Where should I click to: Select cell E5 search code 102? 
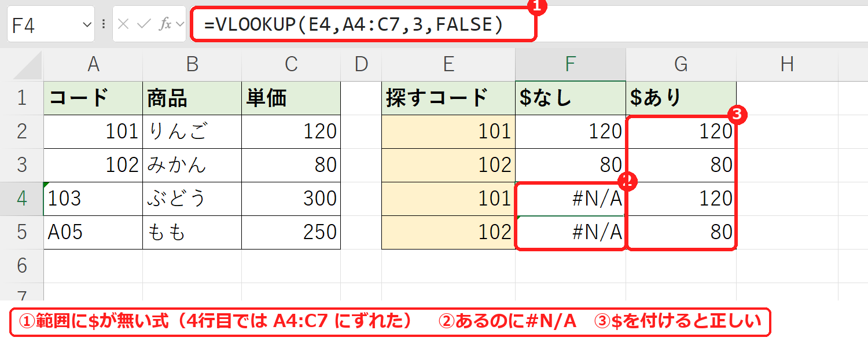[x=448, y=232]
